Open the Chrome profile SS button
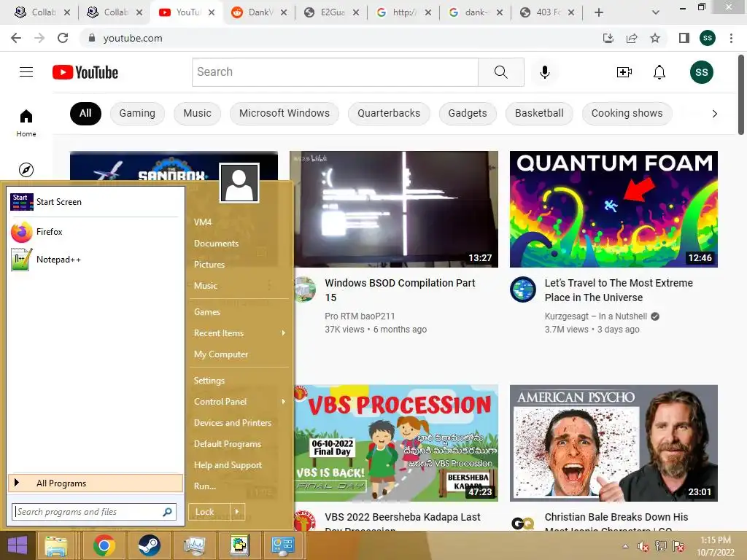Viewport: 747px width, 560px height. click(708, 38)
